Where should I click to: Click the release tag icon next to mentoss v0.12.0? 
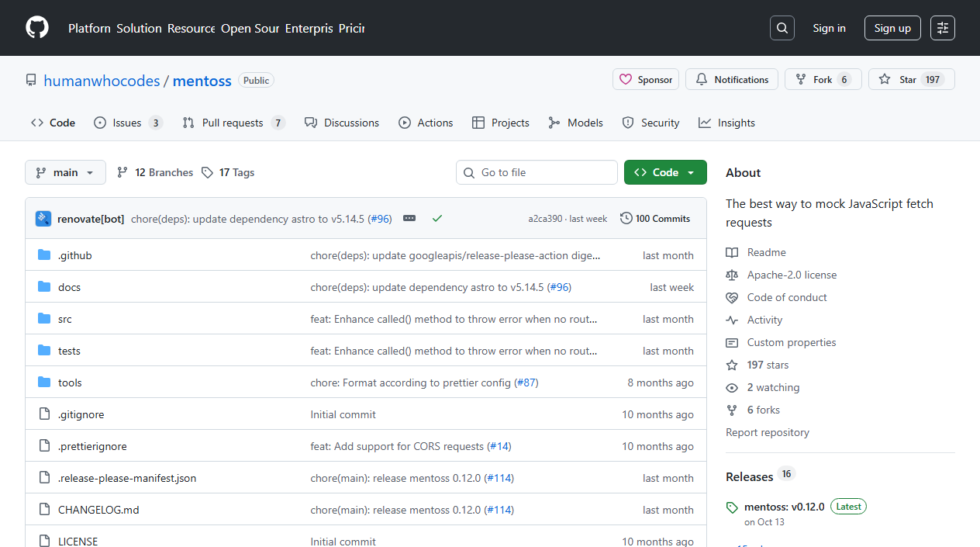732,507
